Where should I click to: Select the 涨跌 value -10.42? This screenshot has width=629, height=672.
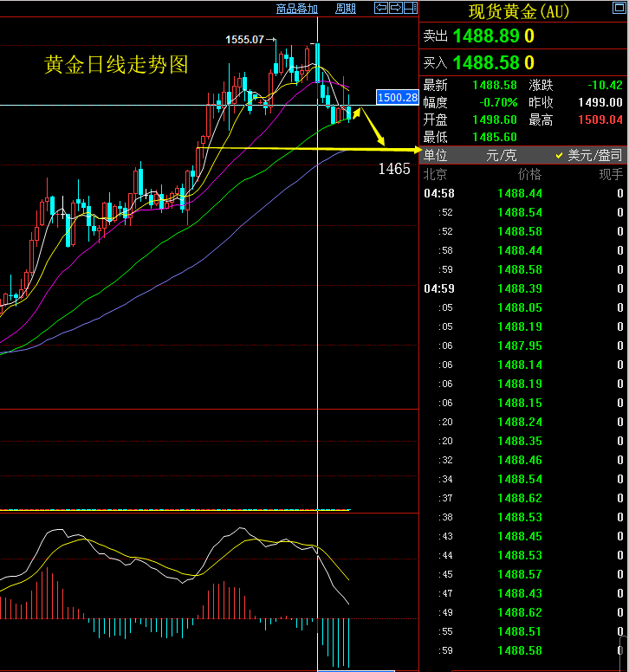(x=605, y=85)
